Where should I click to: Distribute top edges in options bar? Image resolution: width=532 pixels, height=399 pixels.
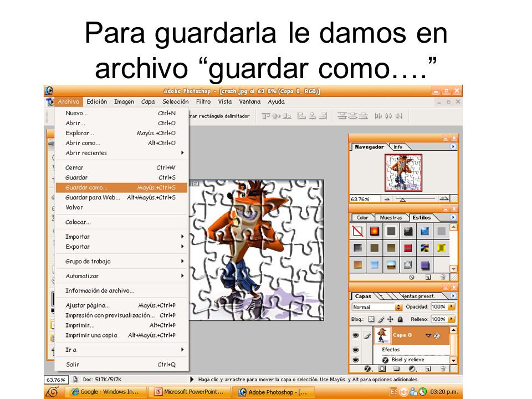coord(341,116)
